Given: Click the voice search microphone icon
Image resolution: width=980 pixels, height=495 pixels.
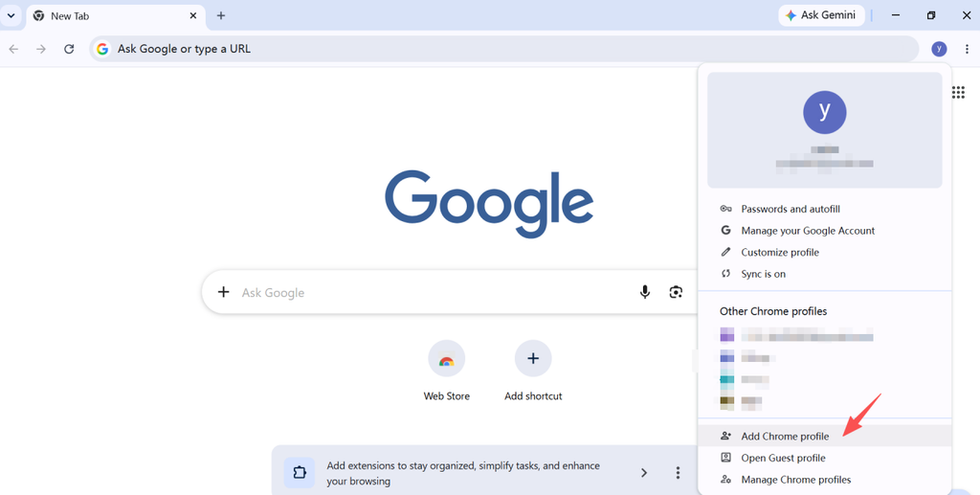Looking at the screenshot, I should (645, 292).
